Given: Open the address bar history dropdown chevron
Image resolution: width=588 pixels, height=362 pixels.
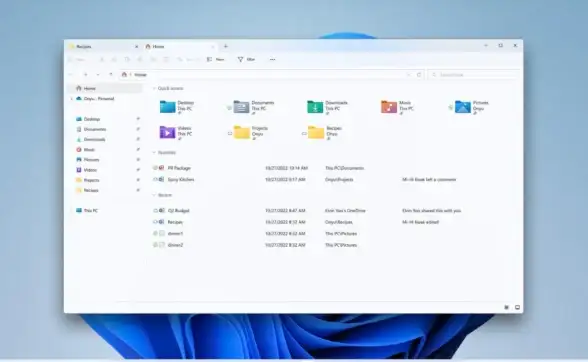Looking at the screenshot, I should [x=409, y=75].
